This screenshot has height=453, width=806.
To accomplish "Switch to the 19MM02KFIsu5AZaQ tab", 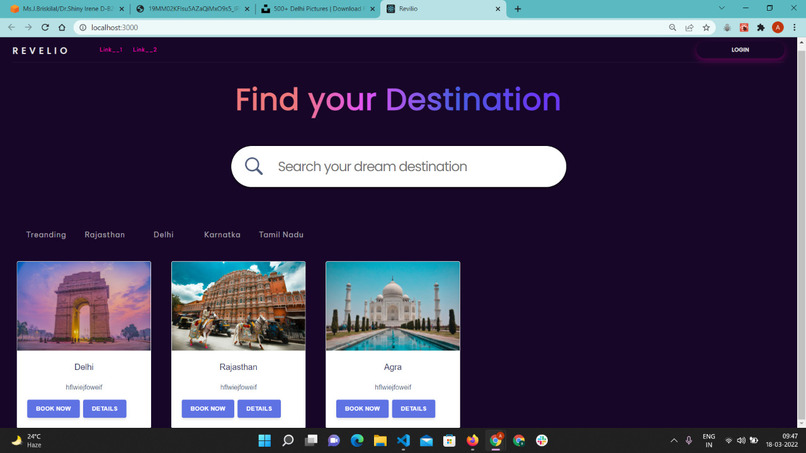I will click(x=193, y=9).
